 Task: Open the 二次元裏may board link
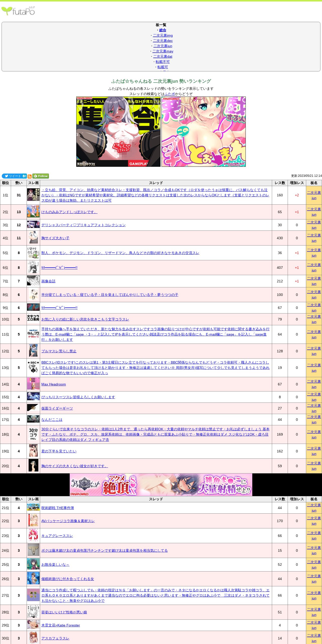coord(163,51)
